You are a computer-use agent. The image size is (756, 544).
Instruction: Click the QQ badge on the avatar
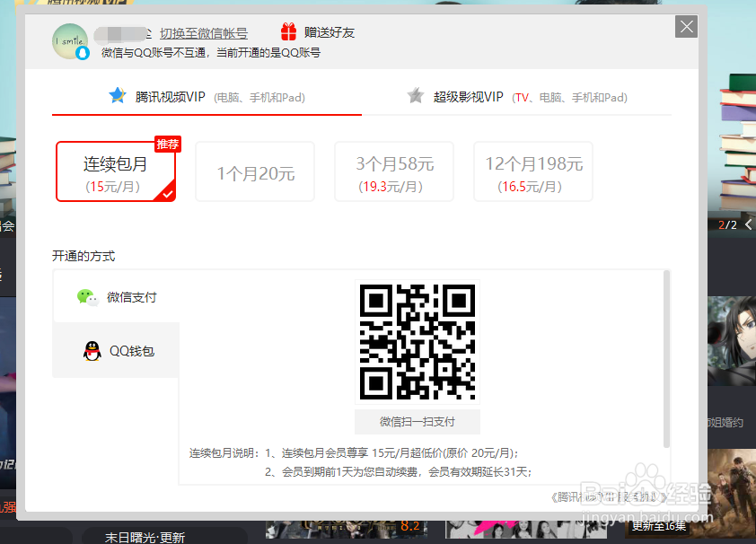pyautogui.click(x=83, y=53)
